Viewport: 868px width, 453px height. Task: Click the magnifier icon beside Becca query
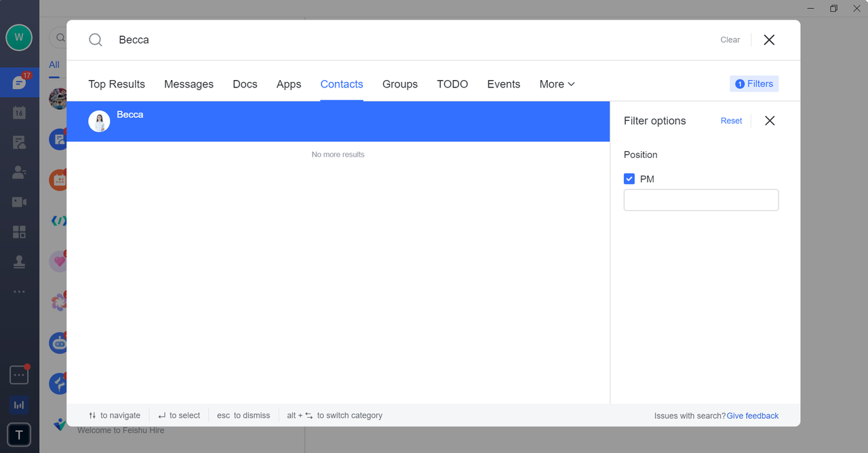96,40
